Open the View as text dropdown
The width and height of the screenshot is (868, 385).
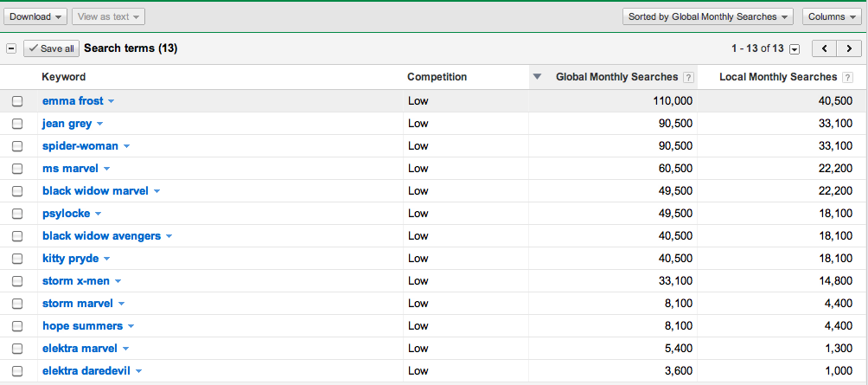pyautogui.click(x=109, y=16)
